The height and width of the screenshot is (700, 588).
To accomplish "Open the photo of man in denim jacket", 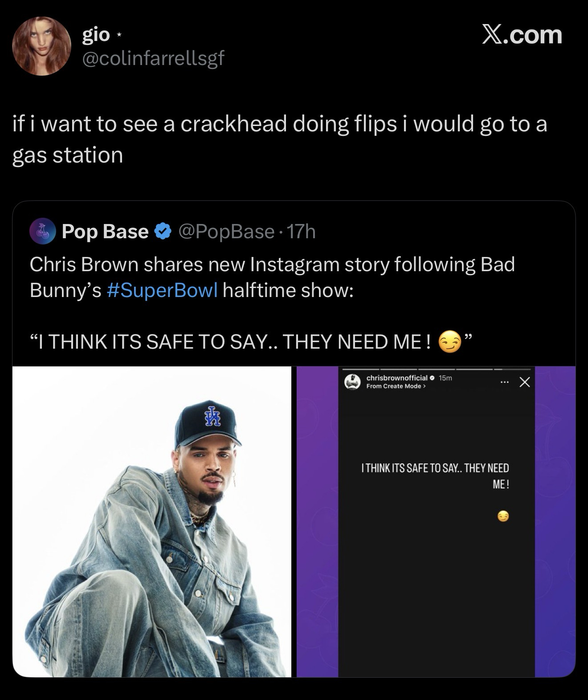I will click(152, 521).
